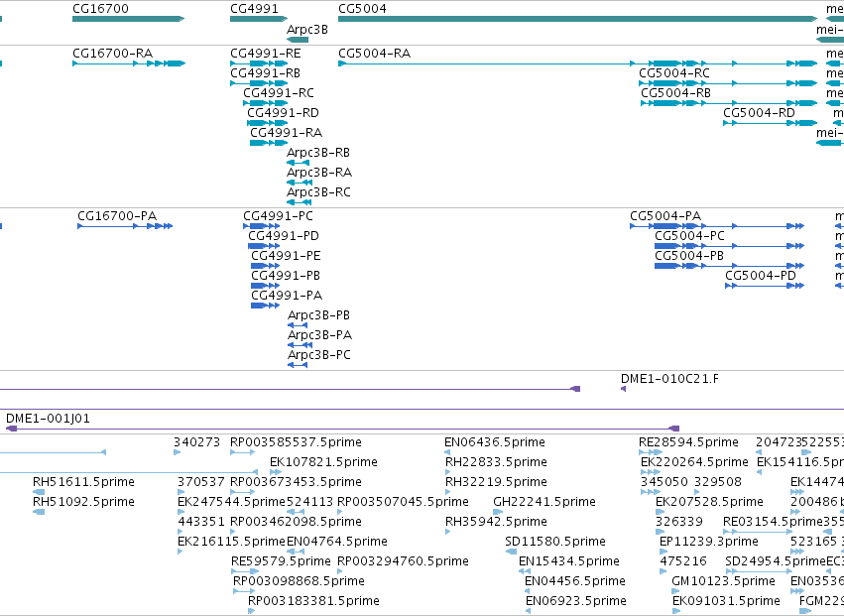Open EST EN06436.5prime
The height and width of the screenshot is (616, 844).
click(447, 452)
